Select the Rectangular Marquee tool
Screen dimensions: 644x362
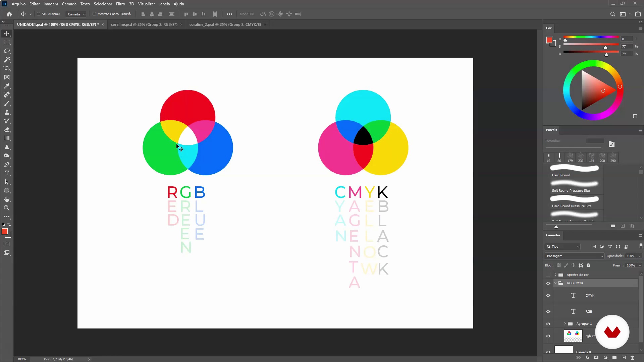click(x=7, y=42)
